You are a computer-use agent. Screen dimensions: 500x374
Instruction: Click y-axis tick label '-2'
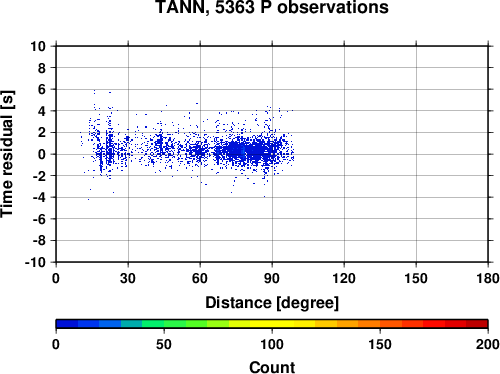tap(39, 176)
